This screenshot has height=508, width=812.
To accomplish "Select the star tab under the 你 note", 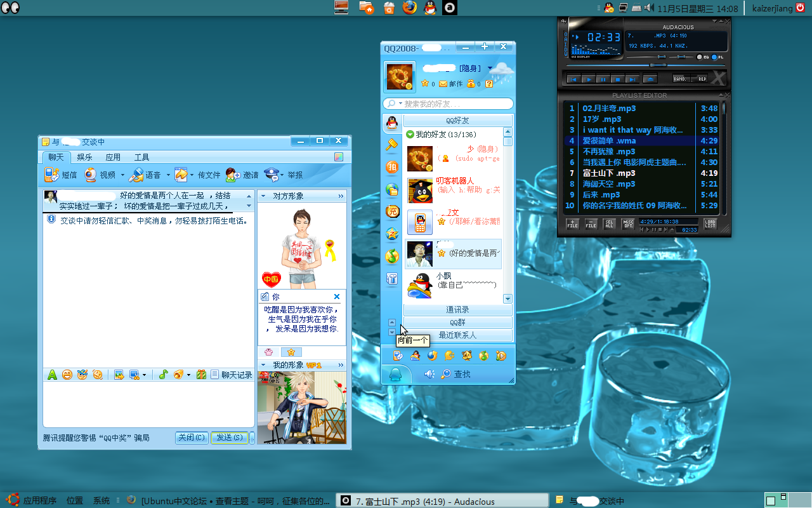I will 291,352.
